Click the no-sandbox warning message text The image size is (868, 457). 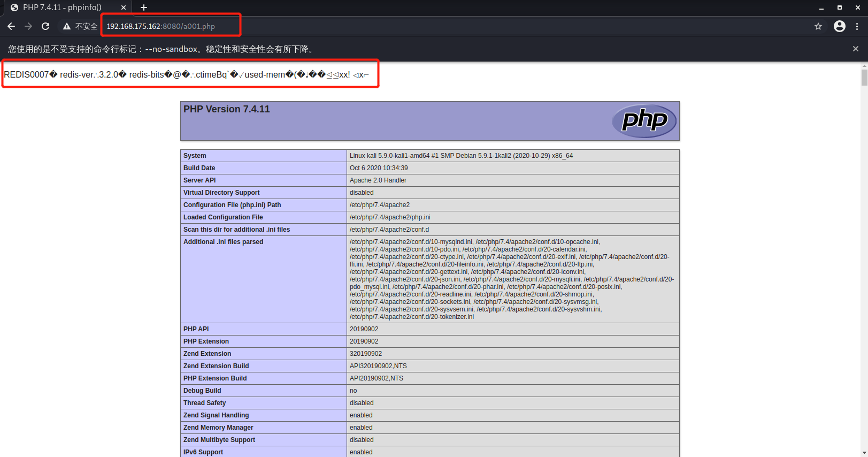point(162,49)
